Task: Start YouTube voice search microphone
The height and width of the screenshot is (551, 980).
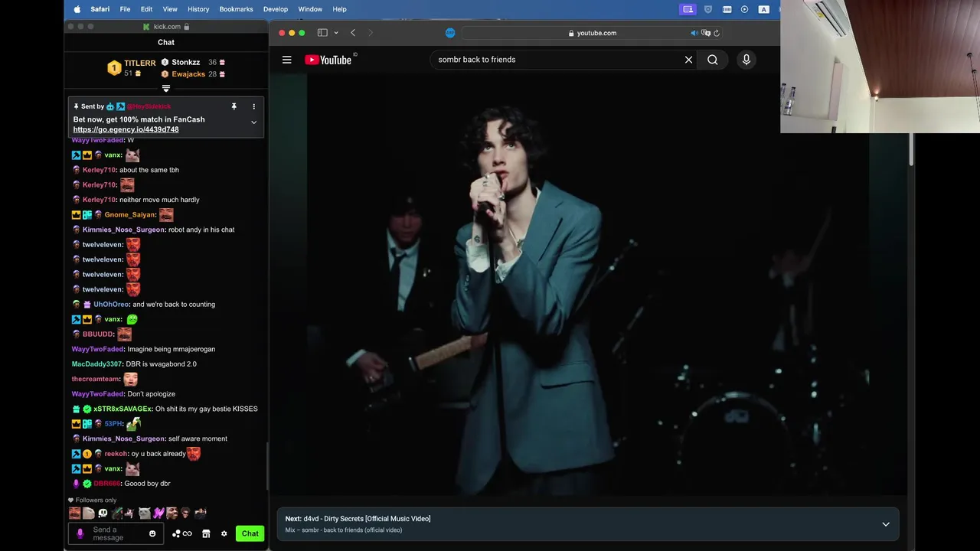Action: (x=746, y=60)
